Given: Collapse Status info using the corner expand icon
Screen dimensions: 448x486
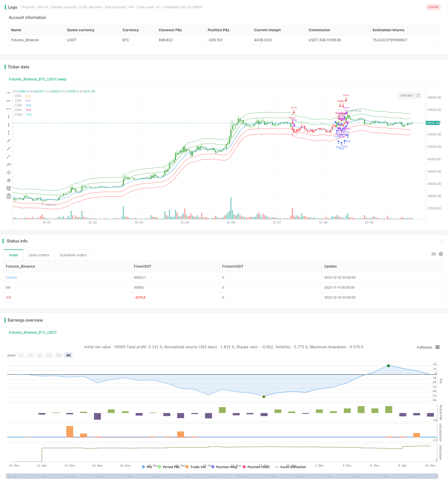Looking at the screenshot, I should (x=442, y=241).
